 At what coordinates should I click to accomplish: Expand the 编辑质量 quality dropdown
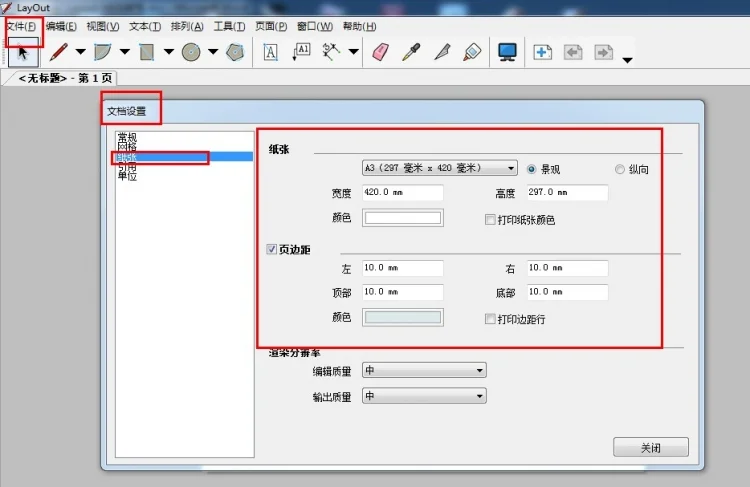[x=424, y=370]
